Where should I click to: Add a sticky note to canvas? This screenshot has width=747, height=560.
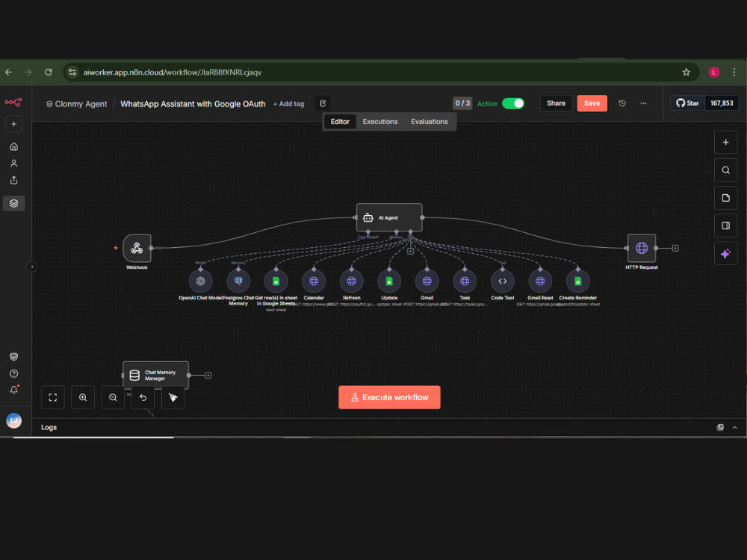(x=725, y=198)
